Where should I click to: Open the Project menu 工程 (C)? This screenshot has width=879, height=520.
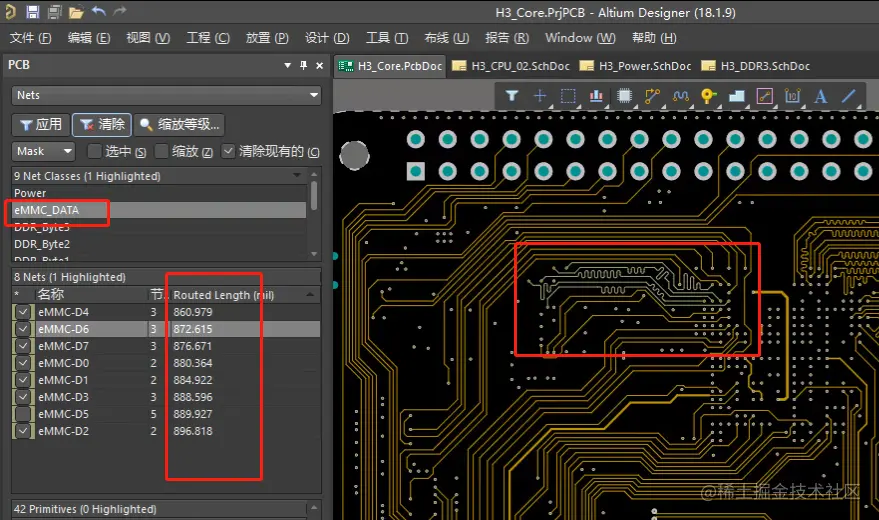tap(208, 38)
